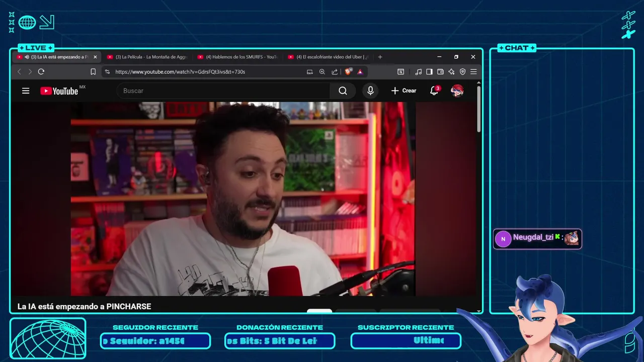Switch to Hablemos de los SMURFS tab
Image resolution: width=644 pixels, height=362 pixels.
(237, 57)
